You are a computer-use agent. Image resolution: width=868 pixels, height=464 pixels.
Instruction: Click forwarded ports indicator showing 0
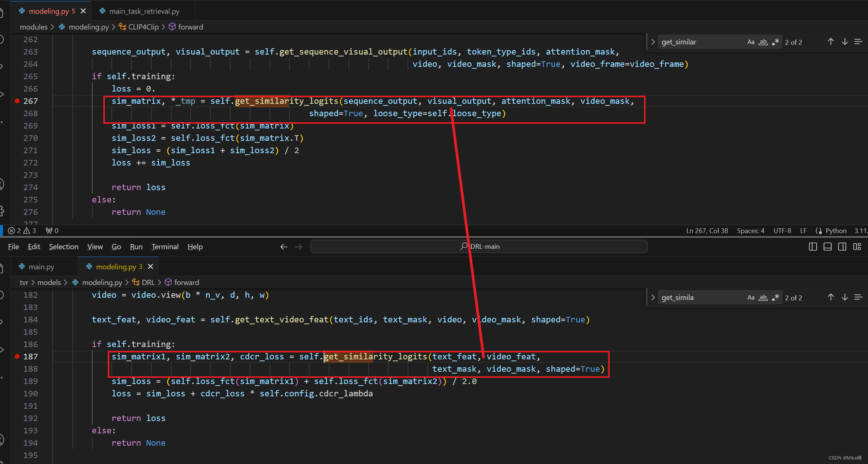coord(52,231)
